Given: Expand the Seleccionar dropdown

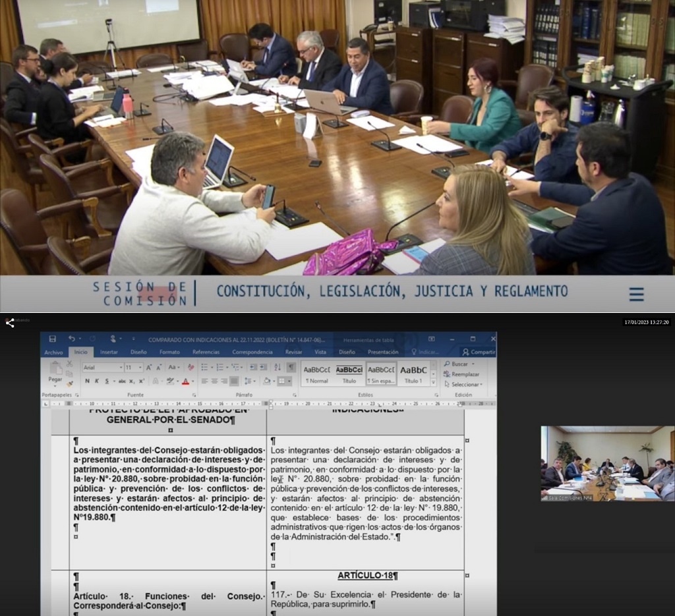Looking at the screenshot, I should tap(466, 384).
